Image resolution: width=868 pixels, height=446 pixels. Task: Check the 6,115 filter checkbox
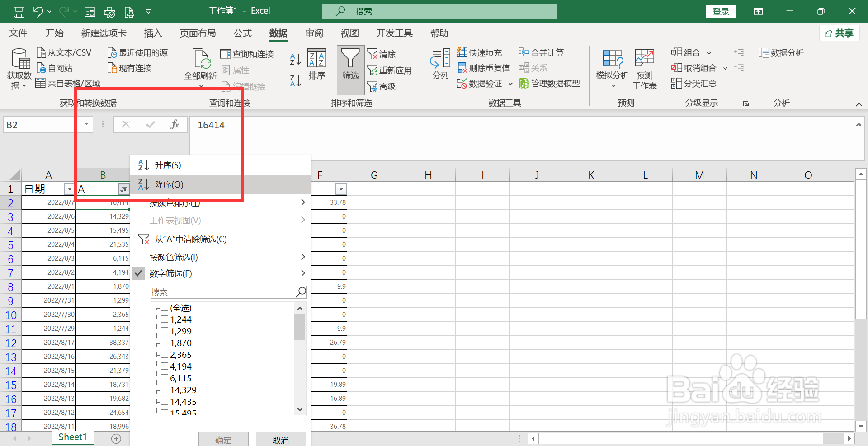pyautogui.click(x=165, y=378)
